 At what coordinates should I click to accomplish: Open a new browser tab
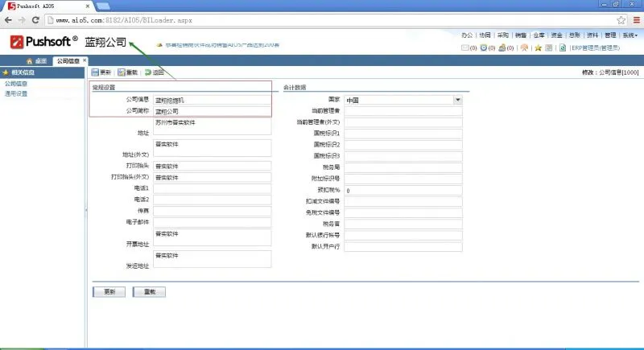(103, 6)
